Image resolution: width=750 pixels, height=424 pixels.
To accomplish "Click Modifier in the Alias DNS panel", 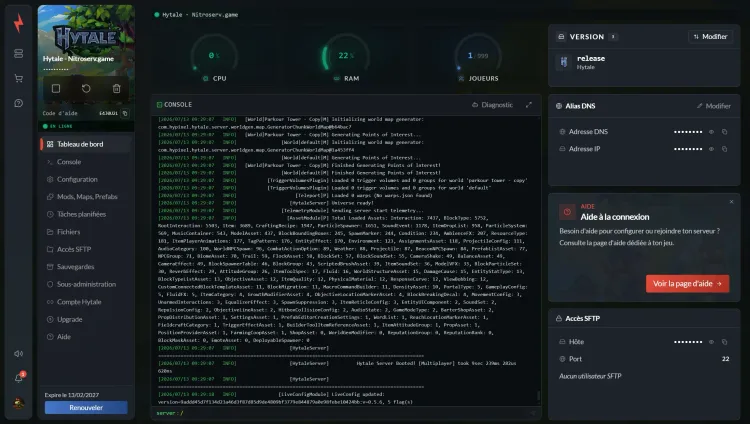I will click(x=714, y=106).
